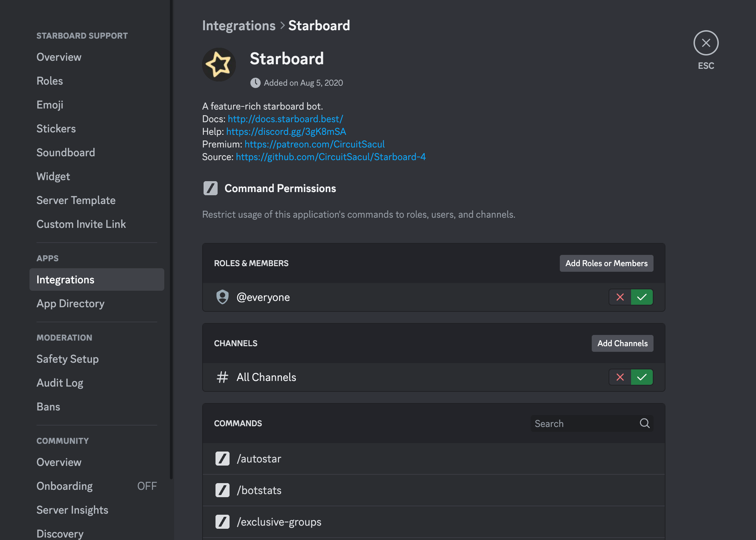Click the hash icon beside All Channels
This screenshot has height=540, width=756.
[223, 377]
